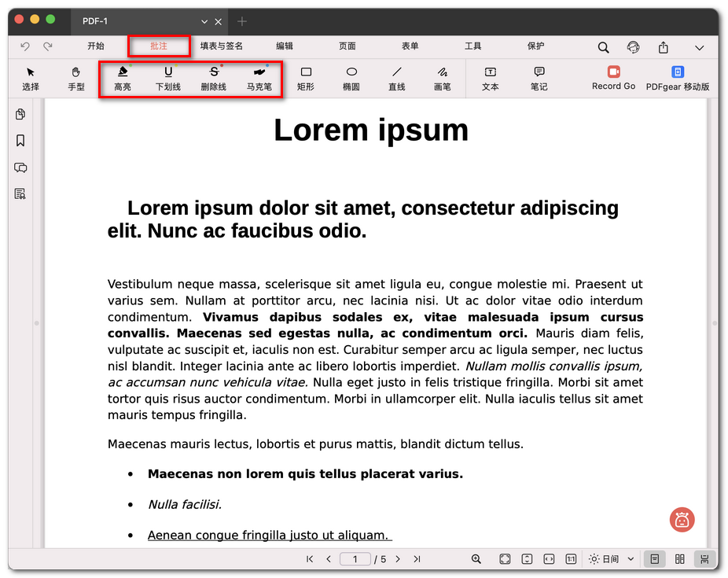Click the Lorem ipsum title heading
The height and width of the screenshot is (578, 728).
371,130
